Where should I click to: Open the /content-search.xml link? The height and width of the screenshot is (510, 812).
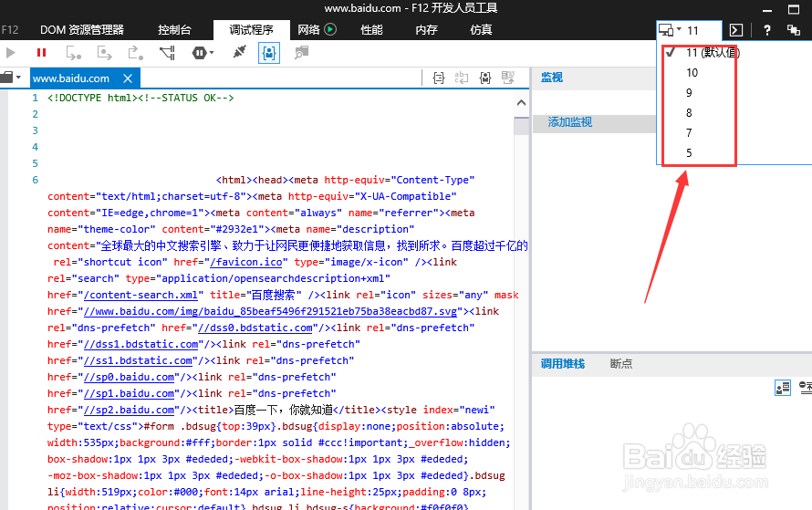coord(141,295)
